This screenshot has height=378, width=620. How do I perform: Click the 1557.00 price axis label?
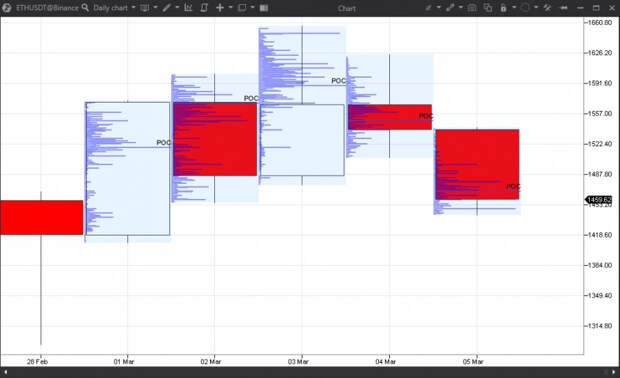(599, 113)
